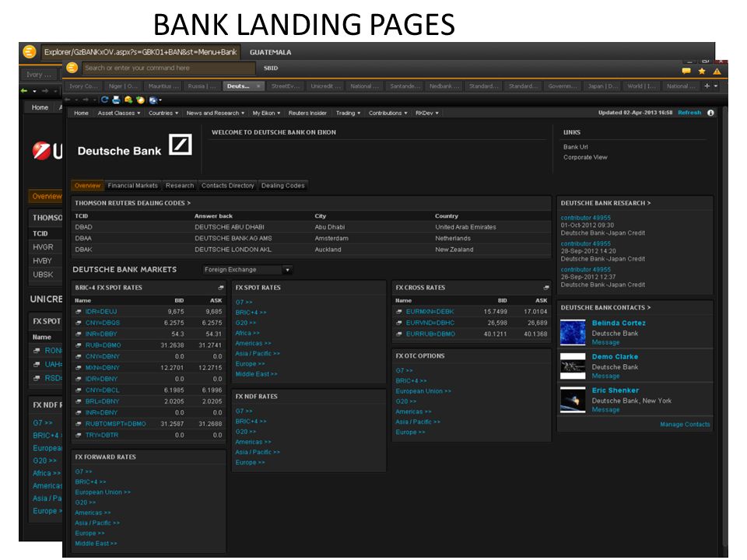Open Thomson Reuters Dealing Codes header
Viewport: 747px width, 560px height.
pos(132,203)
